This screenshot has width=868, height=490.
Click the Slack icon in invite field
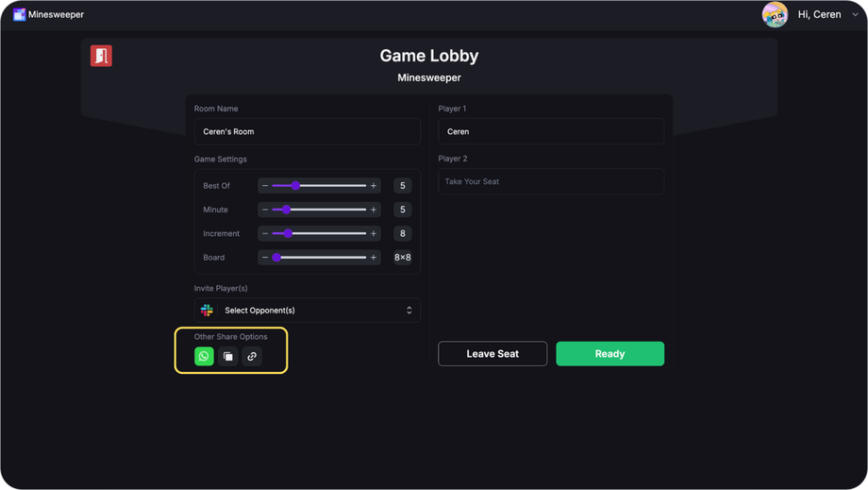[x=207, y=310]
